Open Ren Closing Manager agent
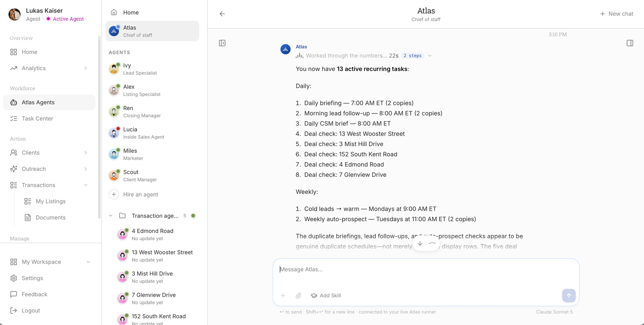Viewport: 644px width, 325px height. [x=152, y=112]
